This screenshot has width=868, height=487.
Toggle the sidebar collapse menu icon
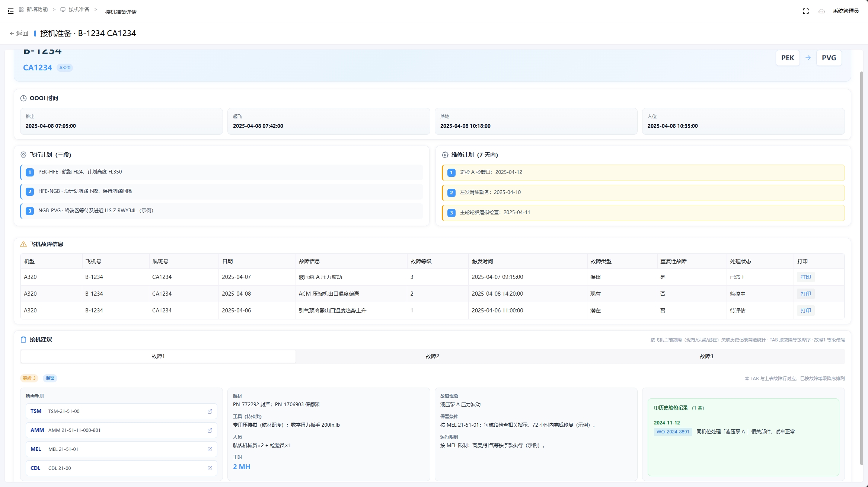click(x=11, y=11)
